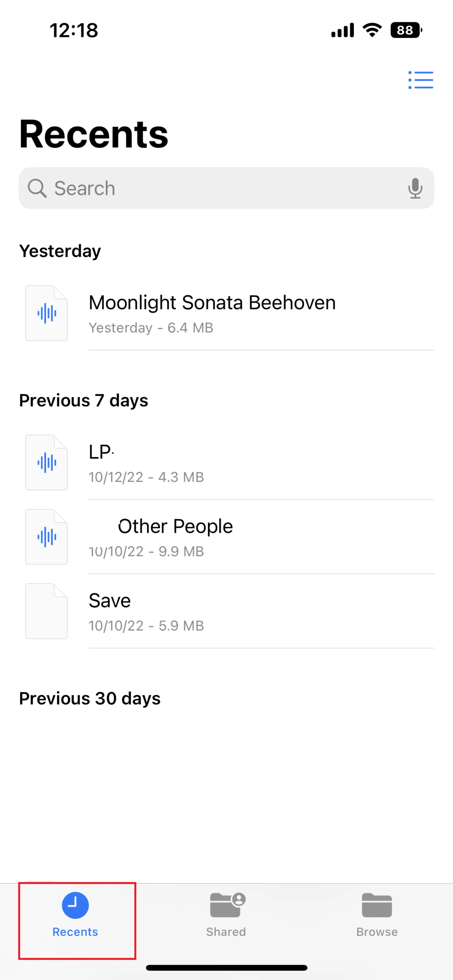This screenshot has height=980, width=453.
Task: Tap the microphone dictation icon
Action: click(415, 188)
